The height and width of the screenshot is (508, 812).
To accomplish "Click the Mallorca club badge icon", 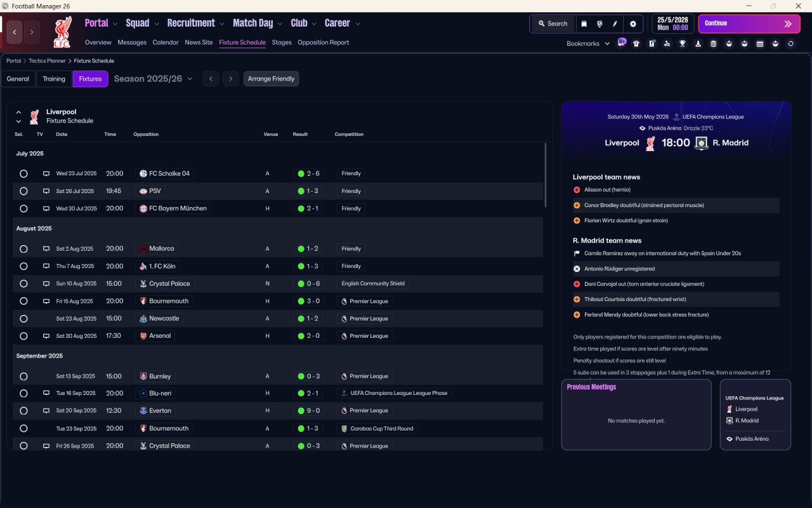I will coord(143,249).
